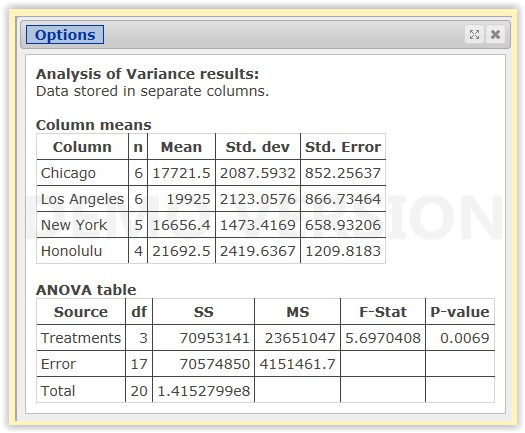Click the Analysis of Variance results heading
This screenshot has width=525, height=433.
pos(147,74)
